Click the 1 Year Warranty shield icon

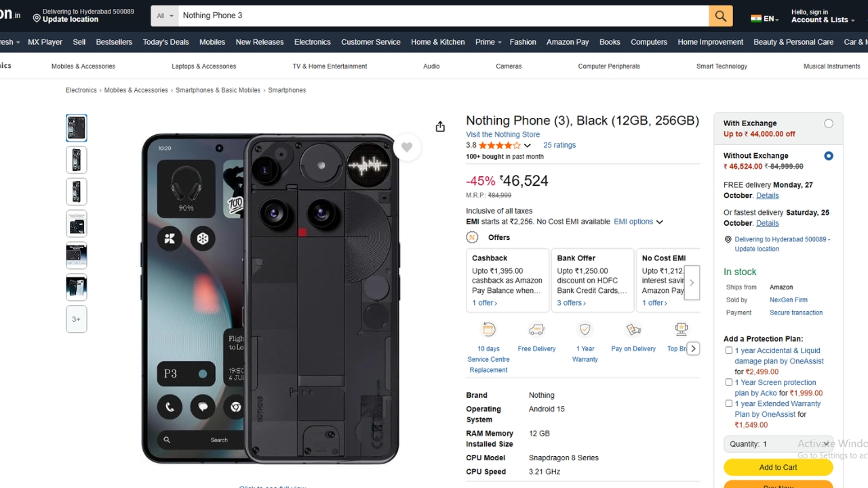(585, 330)
